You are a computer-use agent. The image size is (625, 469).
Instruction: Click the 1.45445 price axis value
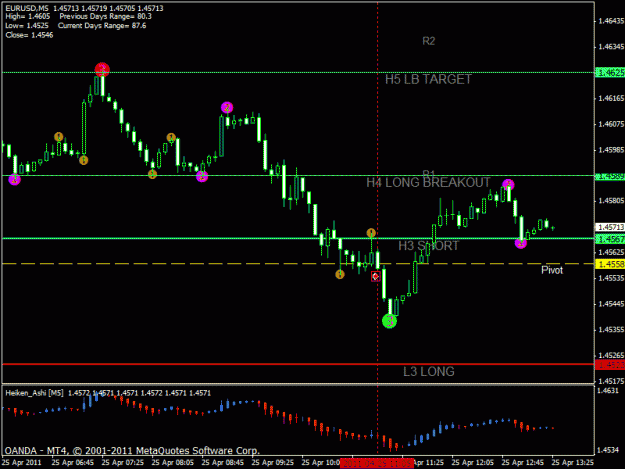point(611,304)
